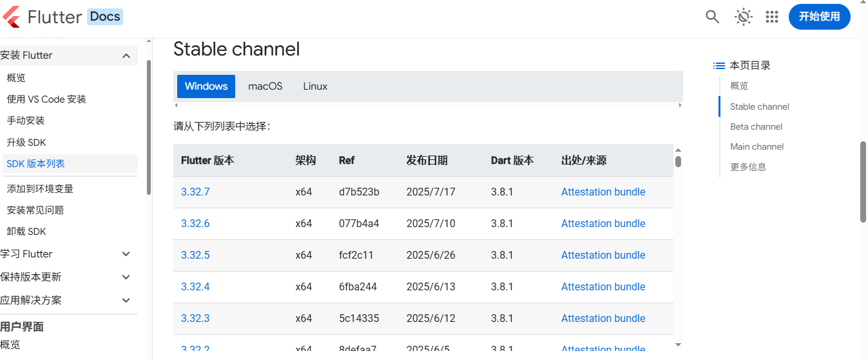
Task: Select the Windows tab
Action: tap(206, 86)
